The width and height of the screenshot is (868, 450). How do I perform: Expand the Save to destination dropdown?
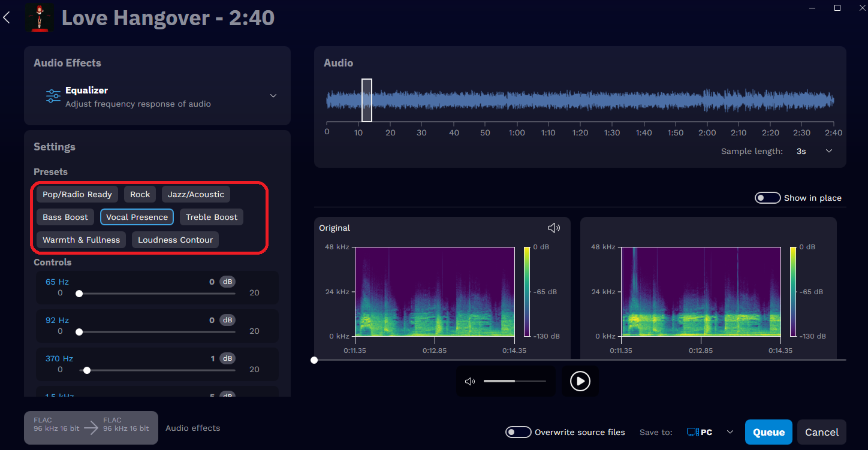tap(730, 431)
